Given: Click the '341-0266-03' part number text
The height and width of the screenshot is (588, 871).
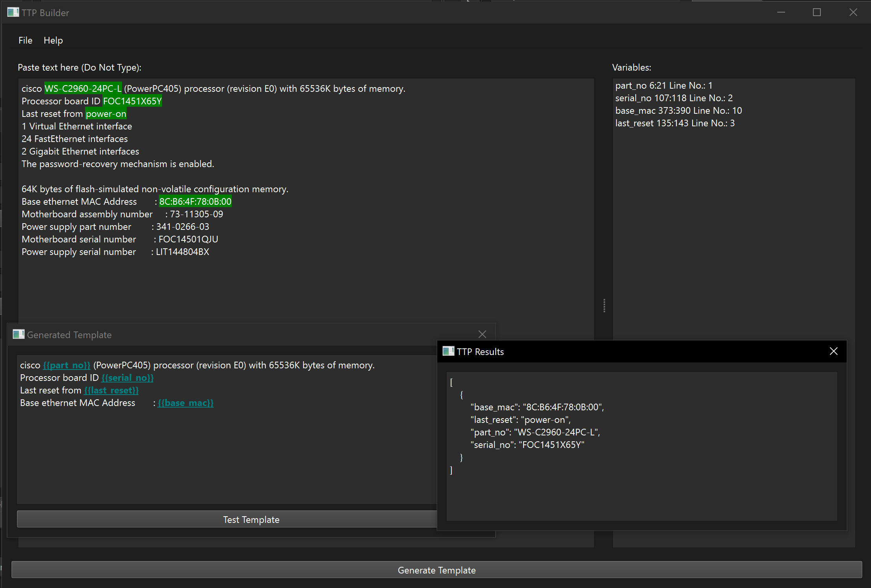Looking at the screenshot, I should [x=183, y=227].
